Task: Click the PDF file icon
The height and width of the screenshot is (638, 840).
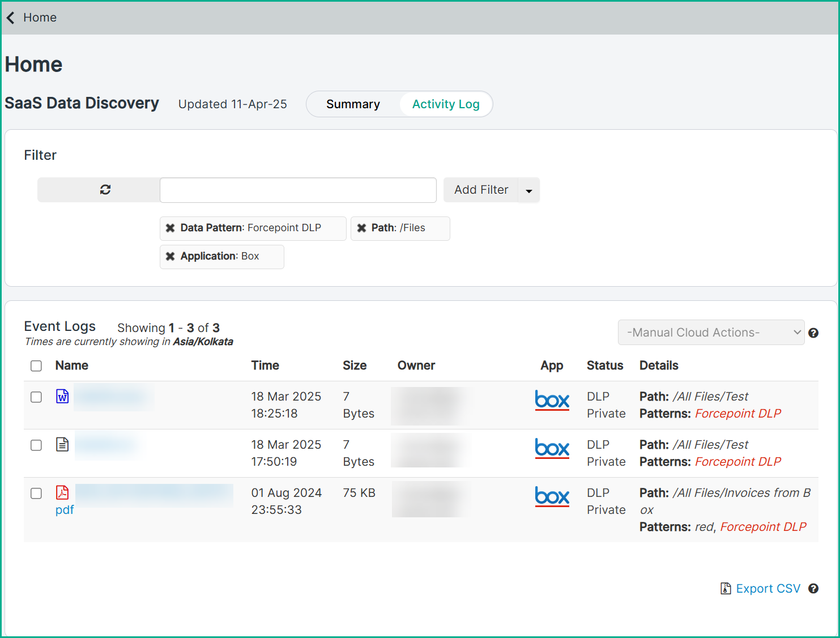Action: (62, 492)
